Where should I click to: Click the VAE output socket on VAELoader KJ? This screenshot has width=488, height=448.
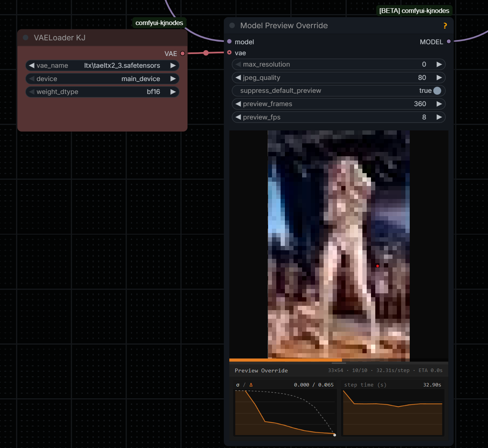[x=182, y=53]
